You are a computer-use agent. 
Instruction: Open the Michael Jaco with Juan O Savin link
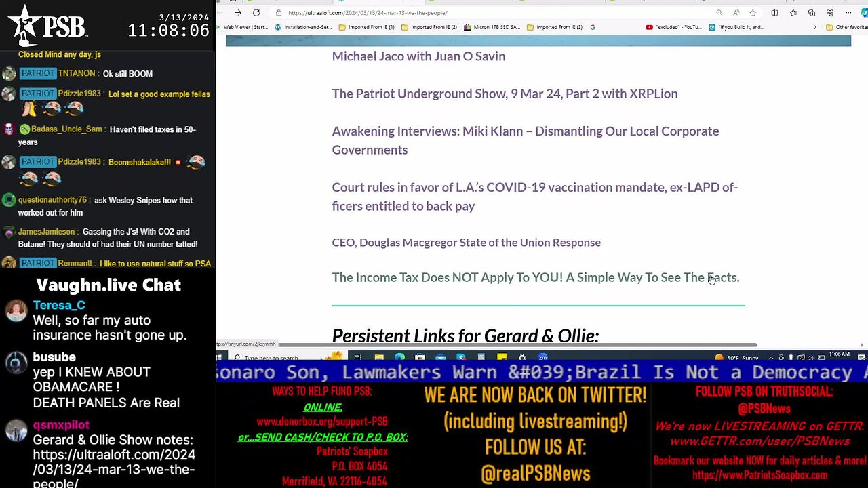(418, 56)
